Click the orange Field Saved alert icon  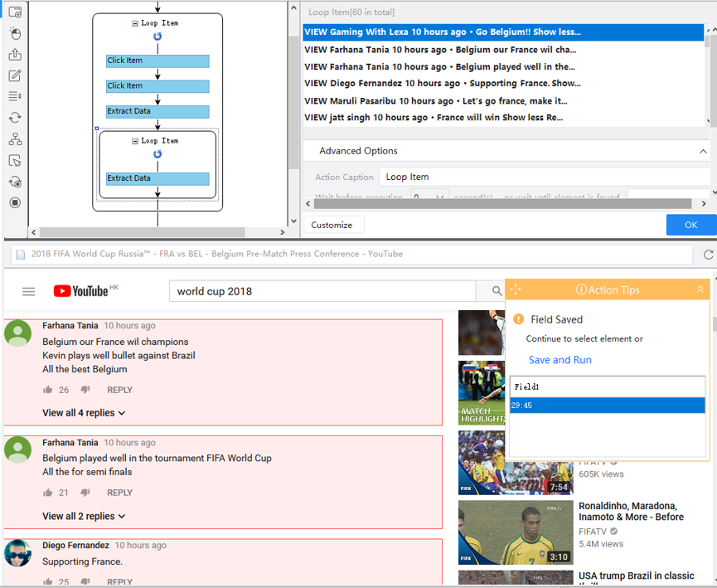(518, 319)
